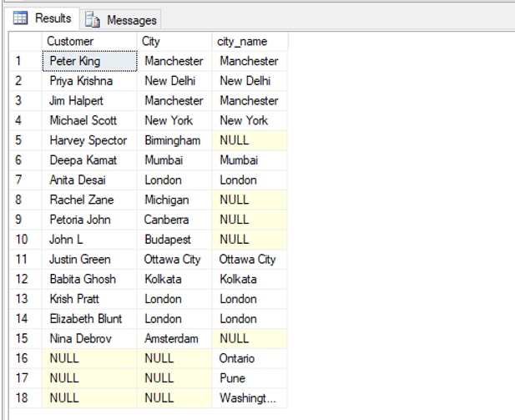Select the Priya Krishna cell

point(89,81)
